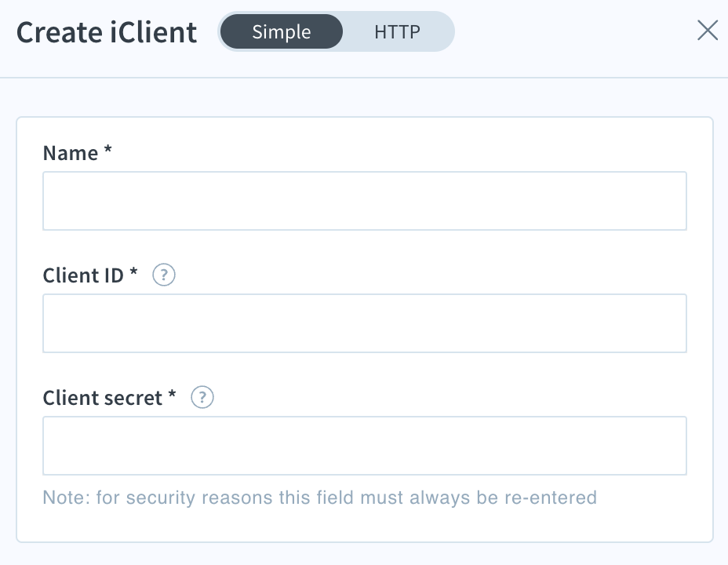Screen dimensions: 728x565
Task: Choose the dark Simple pill in the switcher
Action: pyautogui.click(x=282, y=31)
